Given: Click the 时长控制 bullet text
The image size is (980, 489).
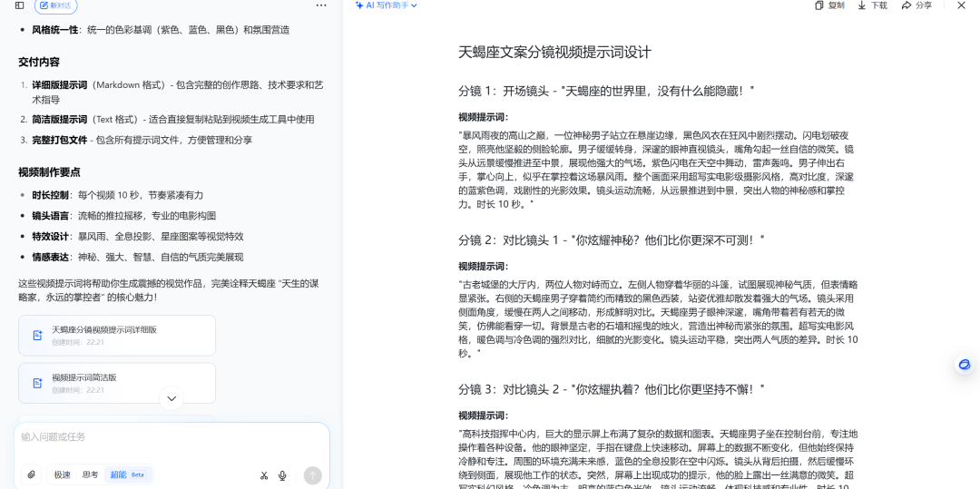Looking at the screenshot, I should pyautogui.click(x=117, y=195).
